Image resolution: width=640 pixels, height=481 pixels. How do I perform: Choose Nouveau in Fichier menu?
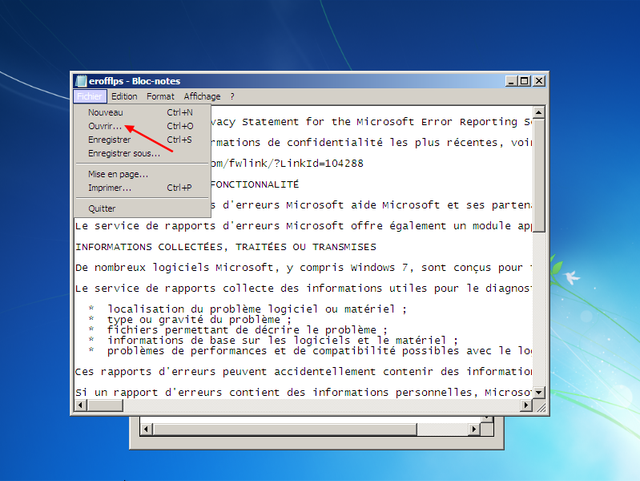[142, 112]
